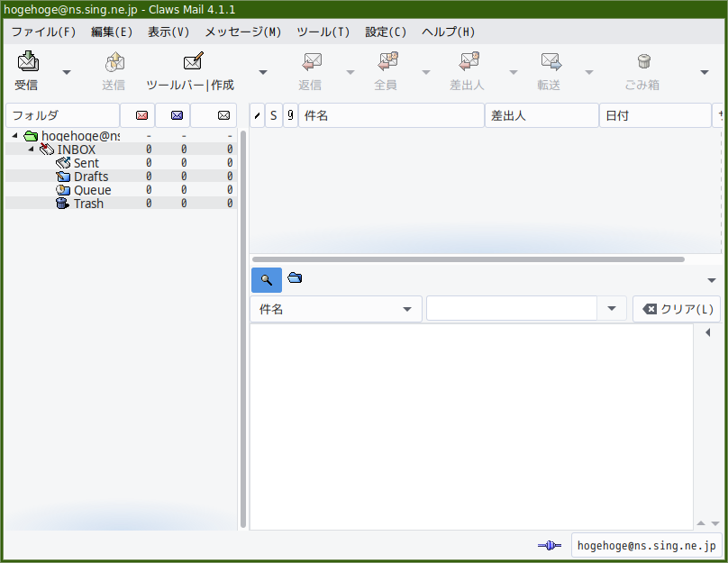This screenshot has height=563, width=728.
Task: Open the ファイル(F) menu
Action: (43, 32)
